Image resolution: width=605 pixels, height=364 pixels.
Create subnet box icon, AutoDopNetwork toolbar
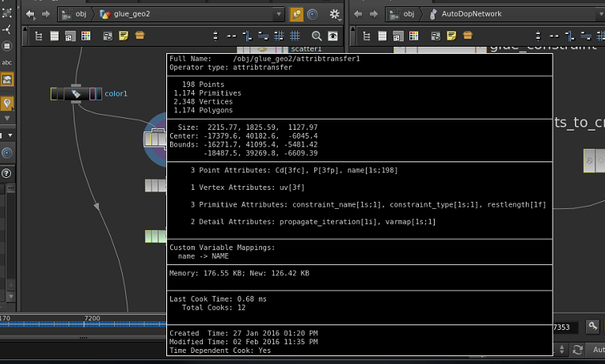(x=468, y=36)
